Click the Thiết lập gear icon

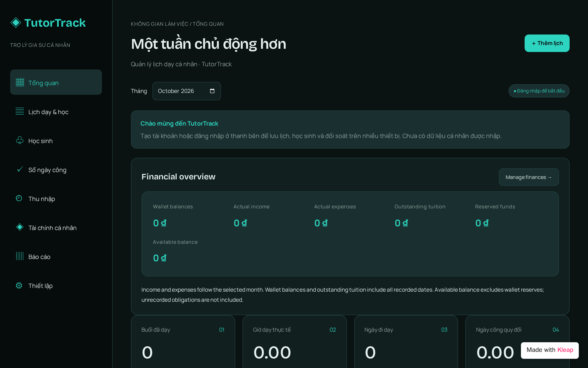[19, 285]
